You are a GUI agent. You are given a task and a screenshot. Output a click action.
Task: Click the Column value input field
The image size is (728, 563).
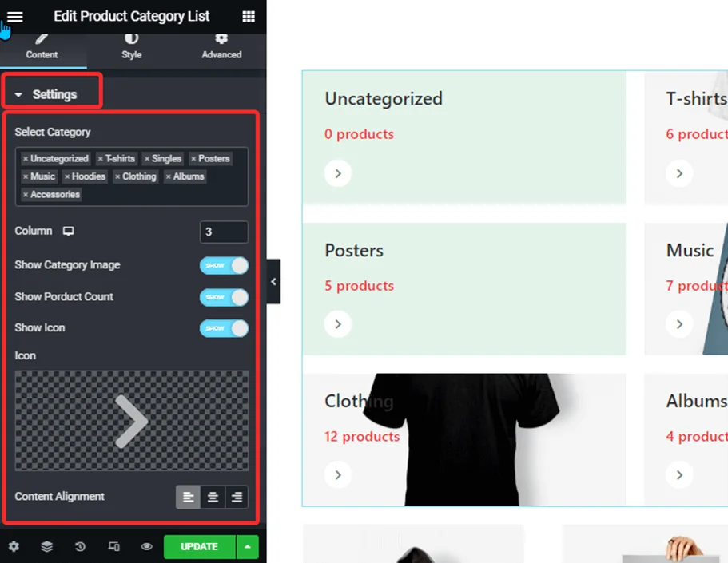pos(224,232)
